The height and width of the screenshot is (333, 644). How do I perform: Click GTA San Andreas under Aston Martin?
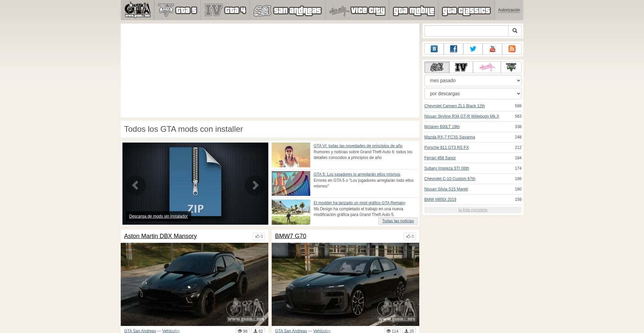coord(140,331)
